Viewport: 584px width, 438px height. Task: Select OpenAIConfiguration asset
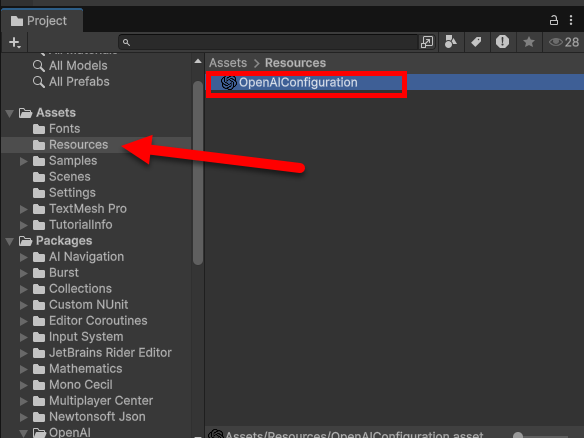pyautogui.click(x=394, y=82)
